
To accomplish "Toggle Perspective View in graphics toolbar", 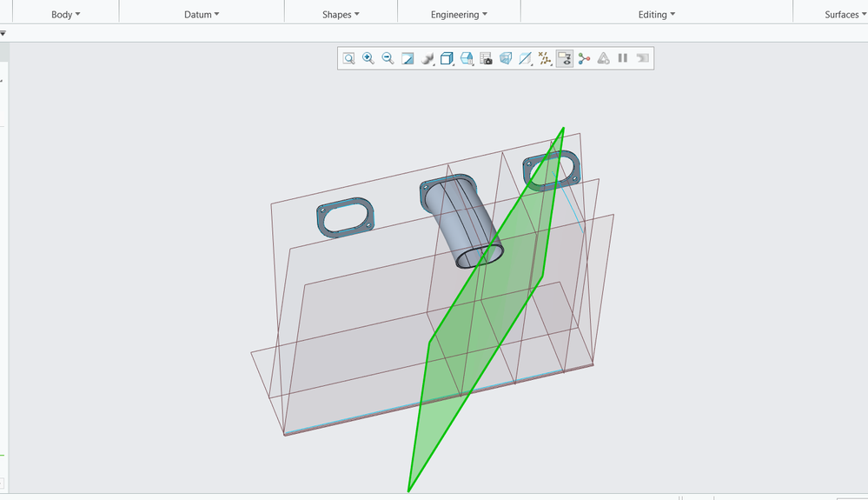I will tap(506, 58).
